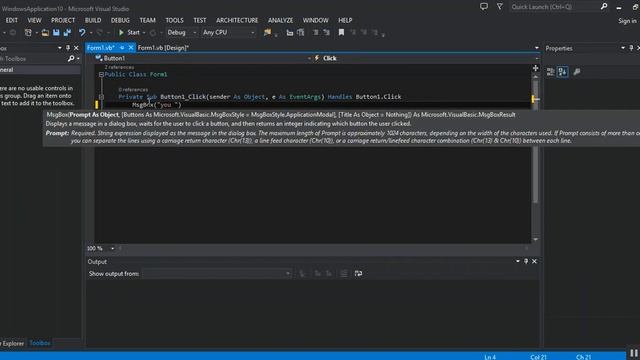Viewport: 640px width, 360px height.
Task: Toggle auto hide pin on Properties panel
Action: [631, 48]
